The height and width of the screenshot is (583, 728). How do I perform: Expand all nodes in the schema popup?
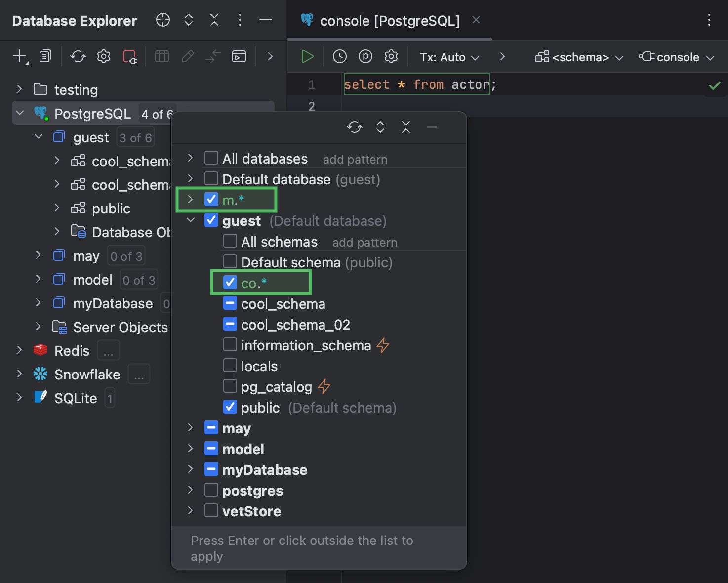point(380,127)
